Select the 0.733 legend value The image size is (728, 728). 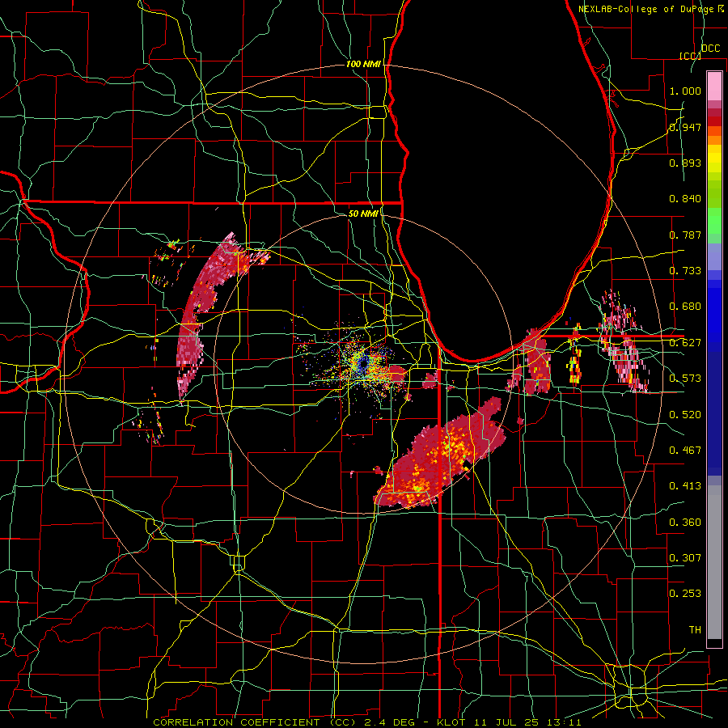[x=685, y=271]
